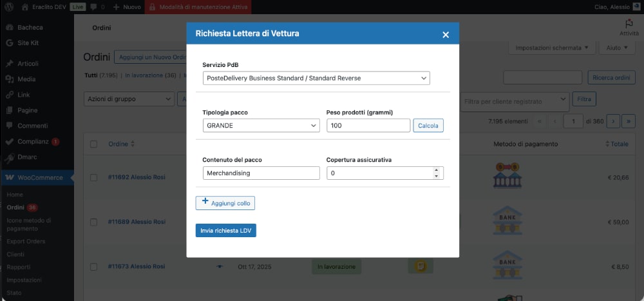This screenshot has height=301, width=644.
Task: Open the Eraclito DEV home icon
Action: [25, 7]
